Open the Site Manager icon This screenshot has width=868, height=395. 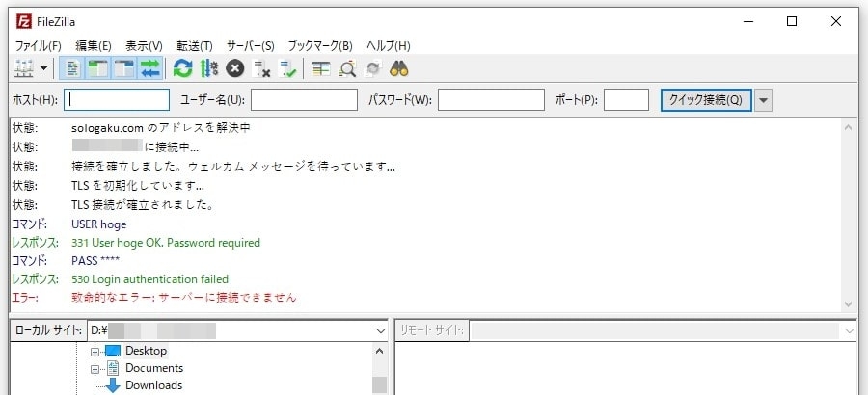23,68
